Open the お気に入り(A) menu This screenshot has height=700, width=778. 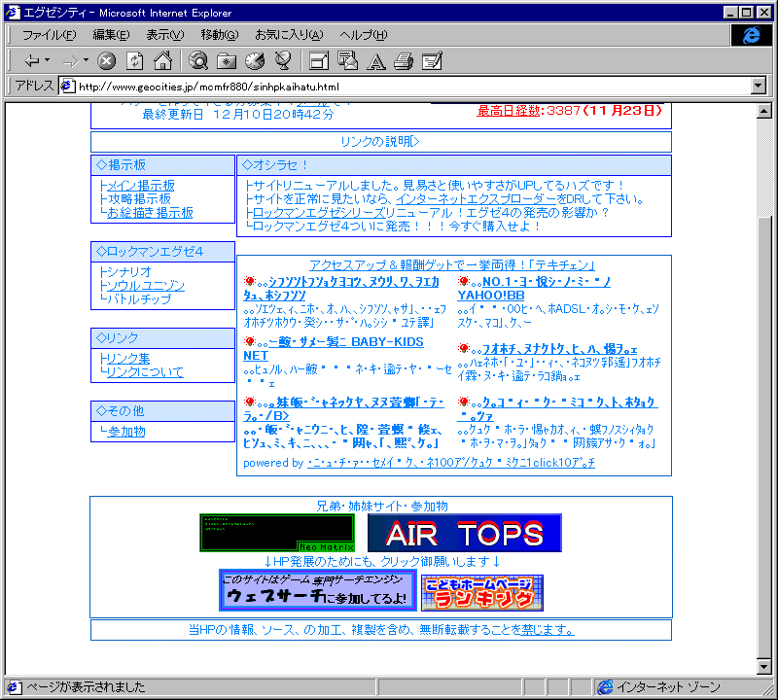(x=289, y=35)
